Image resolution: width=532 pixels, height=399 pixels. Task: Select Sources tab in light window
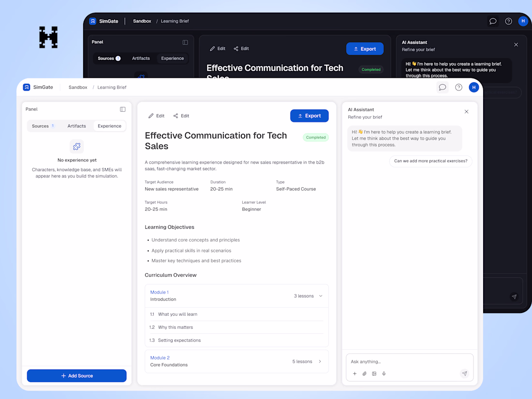(x=43, y=126)
